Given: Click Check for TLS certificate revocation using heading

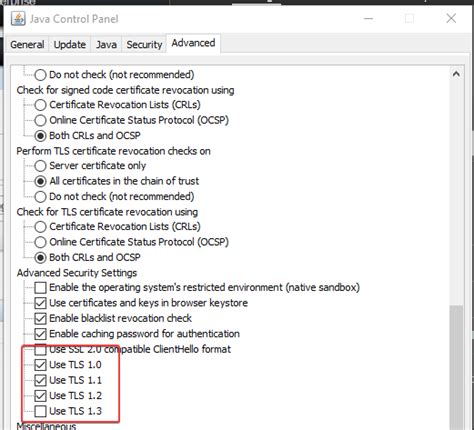Looking at the screenshot, I should [107, 212].
